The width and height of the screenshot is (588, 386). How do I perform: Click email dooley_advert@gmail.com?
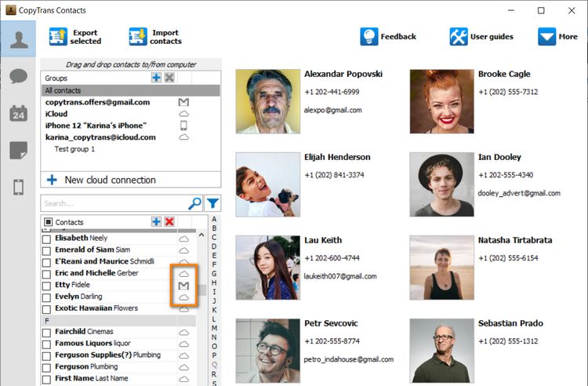coord(519,193)
